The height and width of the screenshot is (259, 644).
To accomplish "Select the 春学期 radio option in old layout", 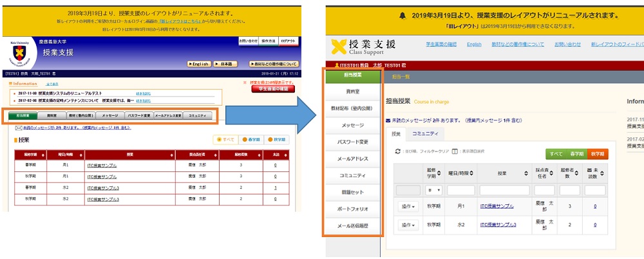I will point(245,139).
